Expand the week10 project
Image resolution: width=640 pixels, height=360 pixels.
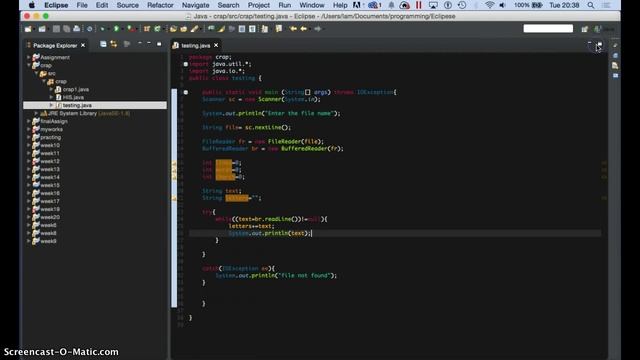point(29,145)
